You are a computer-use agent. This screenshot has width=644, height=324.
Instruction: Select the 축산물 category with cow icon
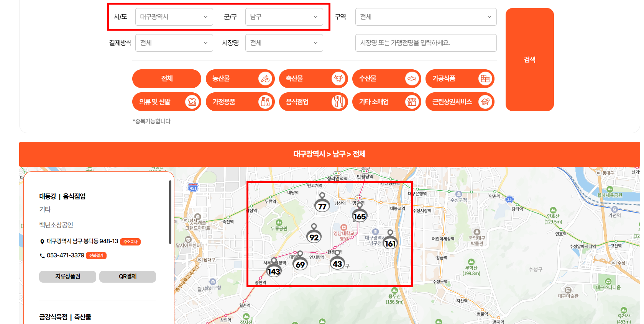coord(313,79)
